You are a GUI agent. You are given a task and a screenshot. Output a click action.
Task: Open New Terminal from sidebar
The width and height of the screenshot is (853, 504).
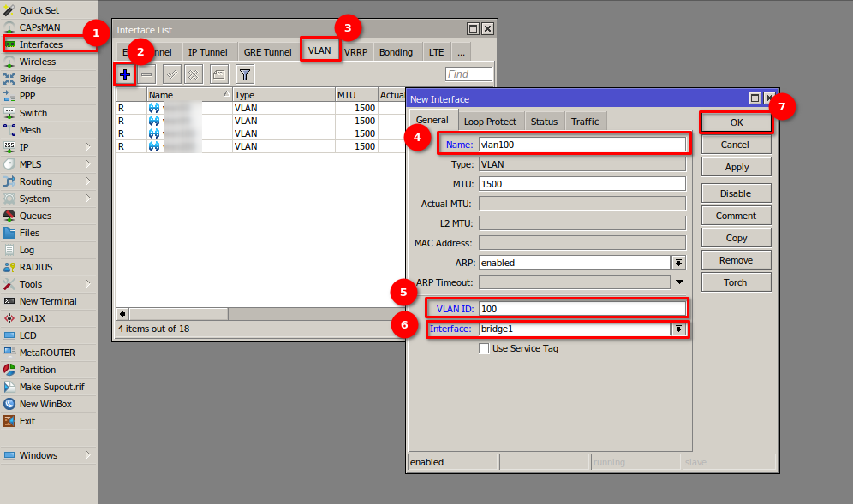pos(47,301)
